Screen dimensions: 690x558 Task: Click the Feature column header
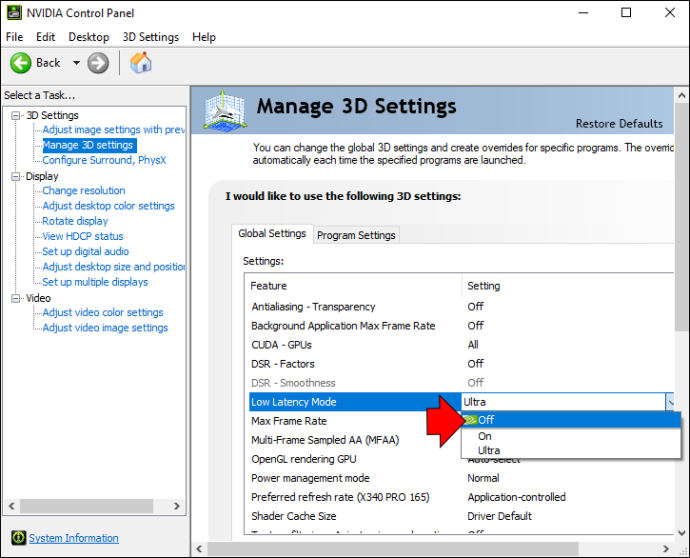pyautogui.click(x=353, y=286)
